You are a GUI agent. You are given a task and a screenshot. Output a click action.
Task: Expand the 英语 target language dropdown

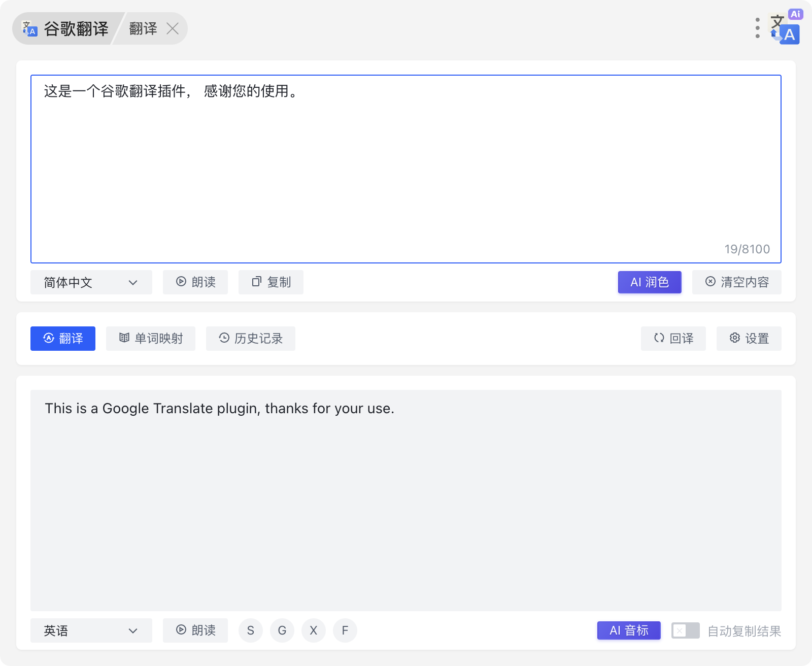[x=91, y=630]
